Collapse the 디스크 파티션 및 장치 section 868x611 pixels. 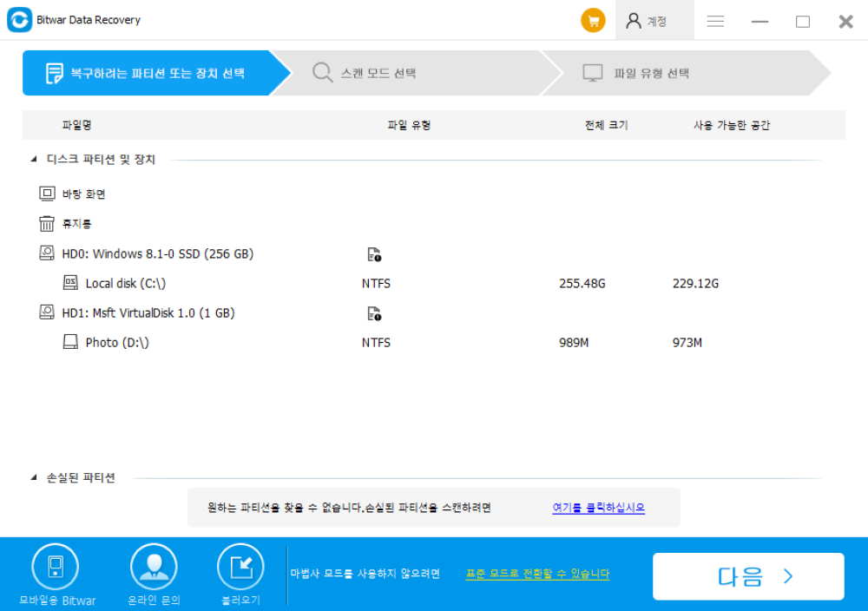point(34,160)
